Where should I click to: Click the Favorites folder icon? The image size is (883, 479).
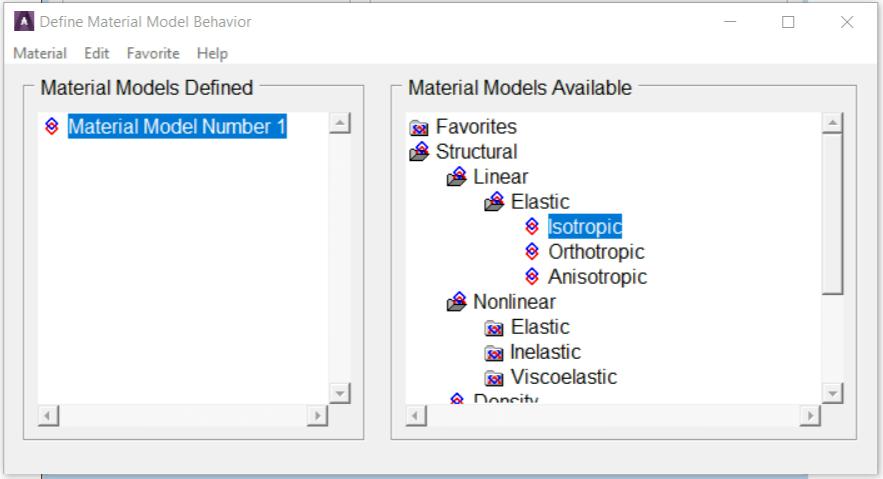[x=419, y=128]
